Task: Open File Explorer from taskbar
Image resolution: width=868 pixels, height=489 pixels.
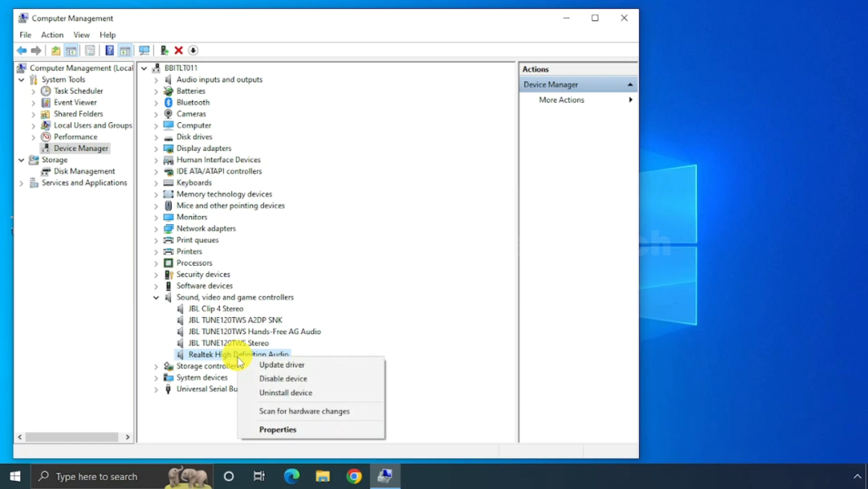Action: tap(322, 476)
